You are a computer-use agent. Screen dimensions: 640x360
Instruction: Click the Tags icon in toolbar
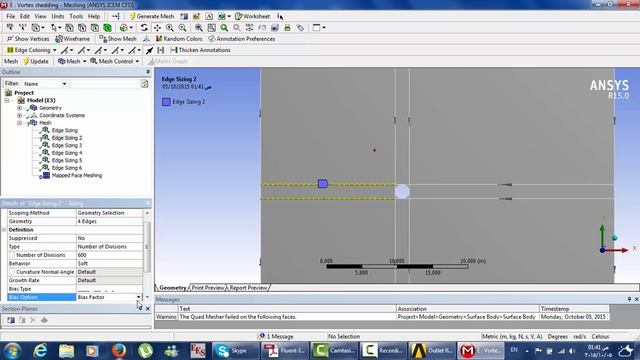pos(300,28)
